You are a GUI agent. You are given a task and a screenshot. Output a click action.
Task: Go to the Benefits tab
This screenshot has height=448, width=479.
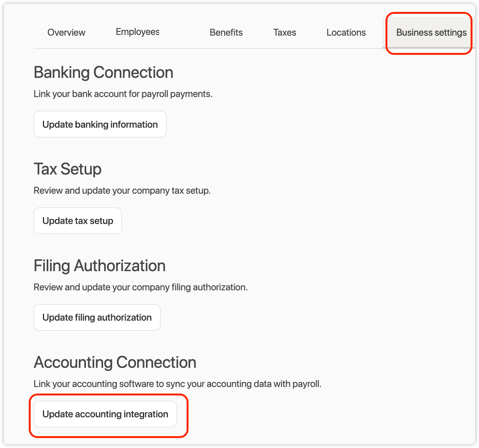[226, 33]
